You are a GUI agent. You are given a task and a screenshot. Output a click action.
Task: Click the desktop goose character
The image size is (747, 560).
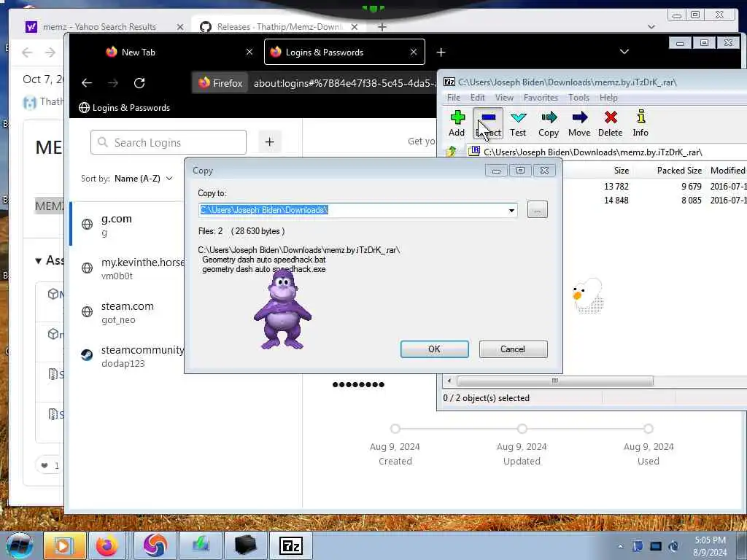tap(588, 296)
